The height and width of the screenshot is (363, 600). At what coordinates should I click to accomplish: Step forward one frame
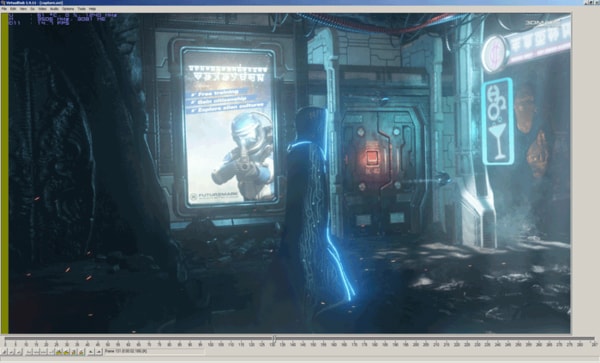(x=43, y=352)
